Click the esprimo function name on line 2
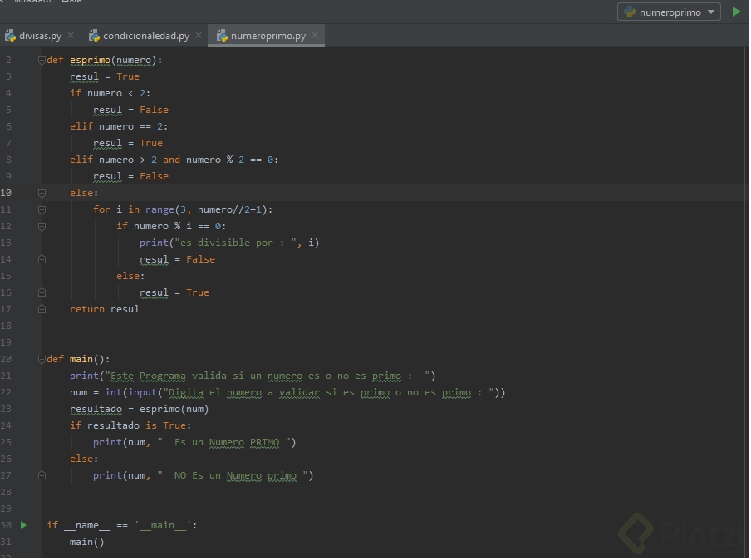Screen dimensions: 751x560 [x=90, y=60]
